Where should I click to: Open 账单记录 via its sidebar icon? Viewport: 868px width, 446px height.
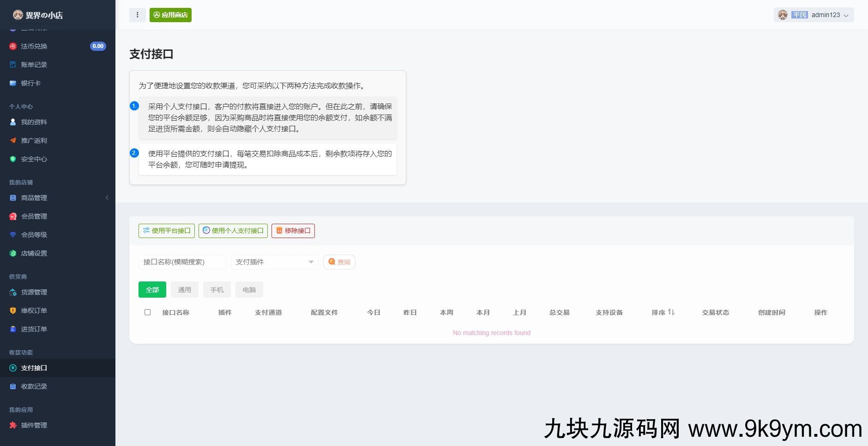13,65
